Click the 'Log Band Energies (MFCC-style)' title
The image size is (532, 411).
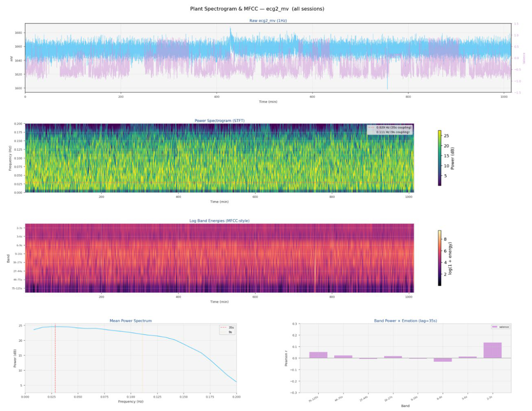pos(219,221)
